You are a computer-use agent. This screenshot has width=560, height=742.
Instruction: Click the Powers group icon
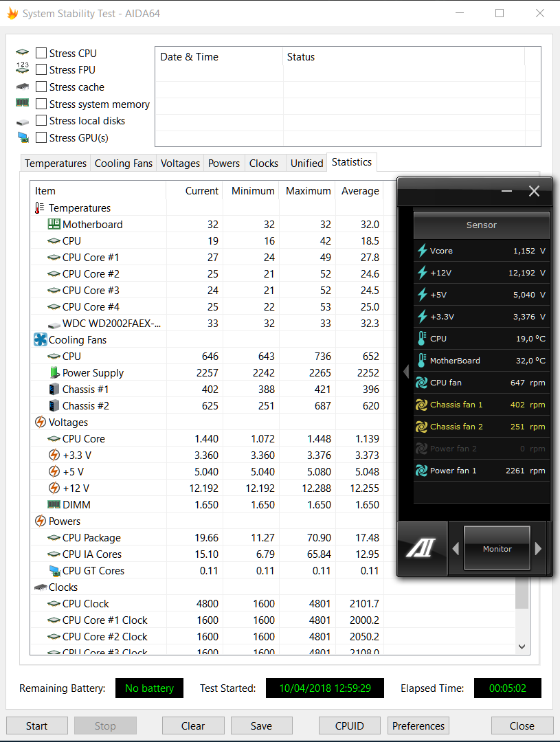[x=41, y=521]
